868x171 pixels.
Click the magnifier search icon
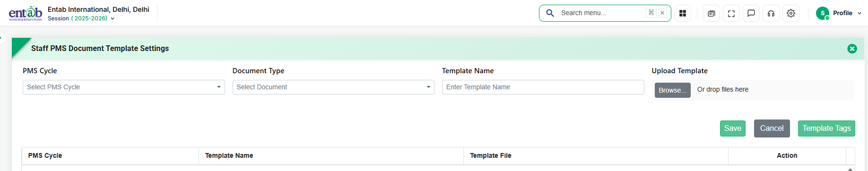(550, 13)
